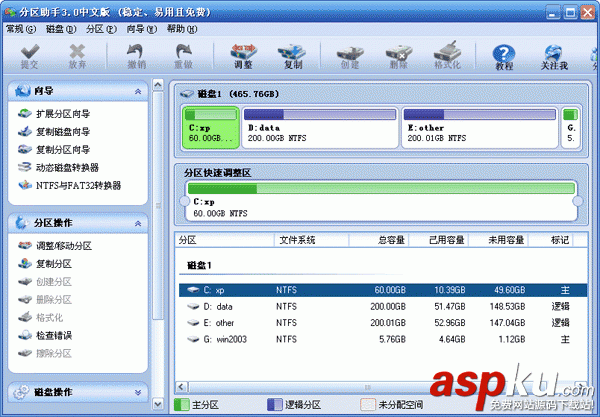Choose 调整/移动分区 operation
Viewport: 600px width, 417px height.
click(x=55, y=246)
